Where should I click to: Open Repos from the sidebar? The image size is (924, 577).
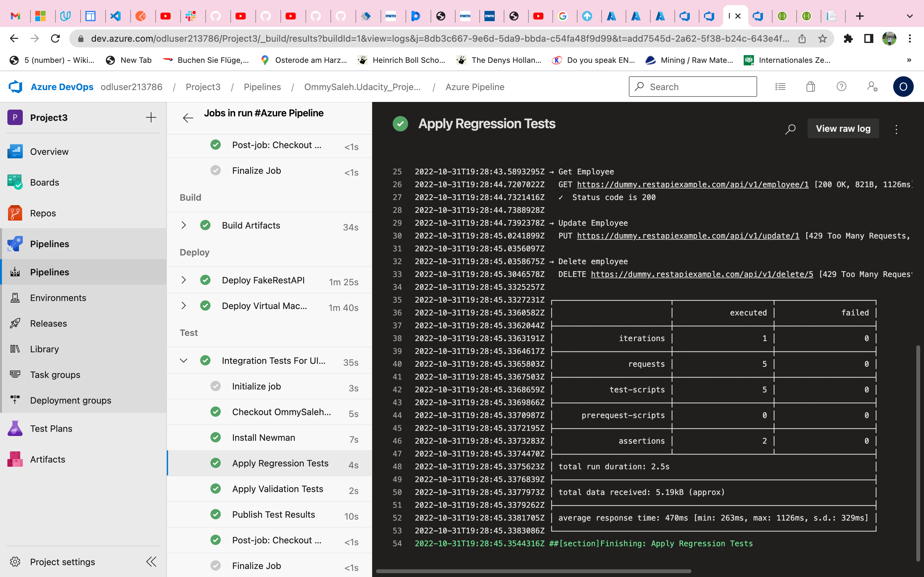(43, 213)
